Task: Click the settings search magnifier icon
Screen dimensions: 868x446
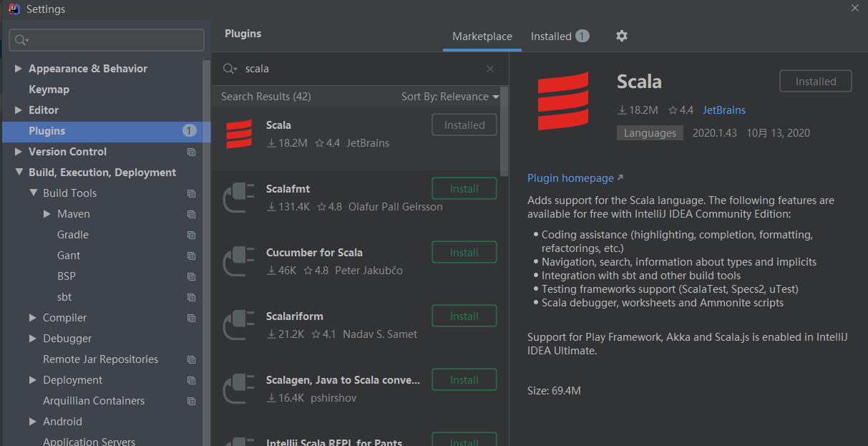Action: [x=21, y=40]
